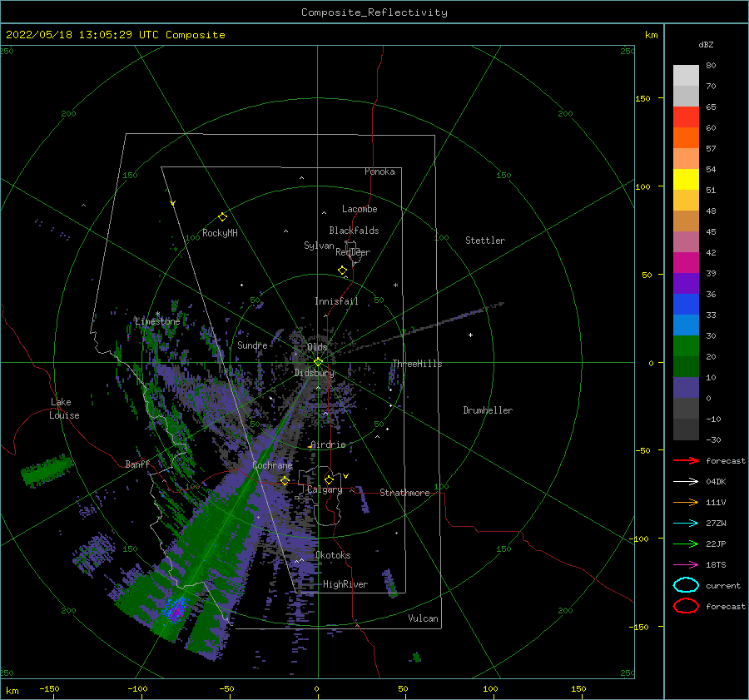Click yellow diamond marker above Calgary label
Screen dimensions: 749x700
pos(329,479)
